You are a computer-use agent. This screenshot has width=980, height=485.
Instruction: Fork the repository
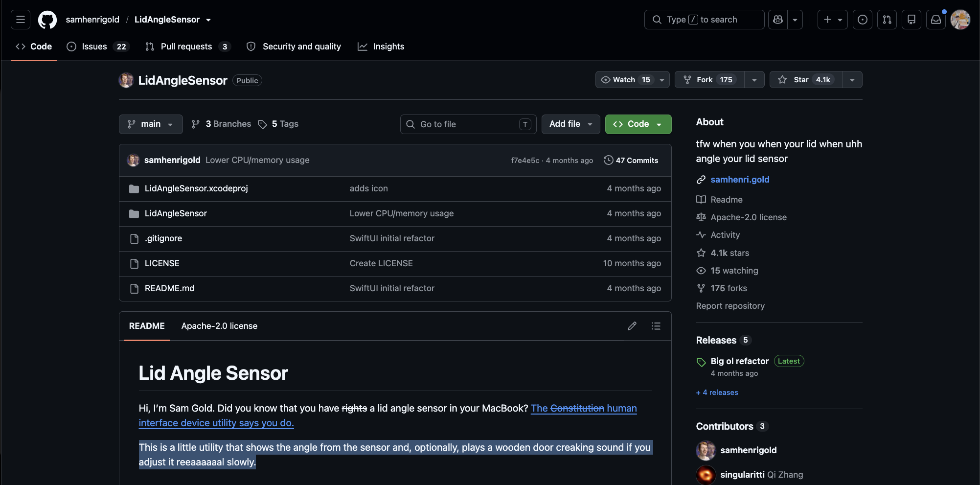click(710, 80)
